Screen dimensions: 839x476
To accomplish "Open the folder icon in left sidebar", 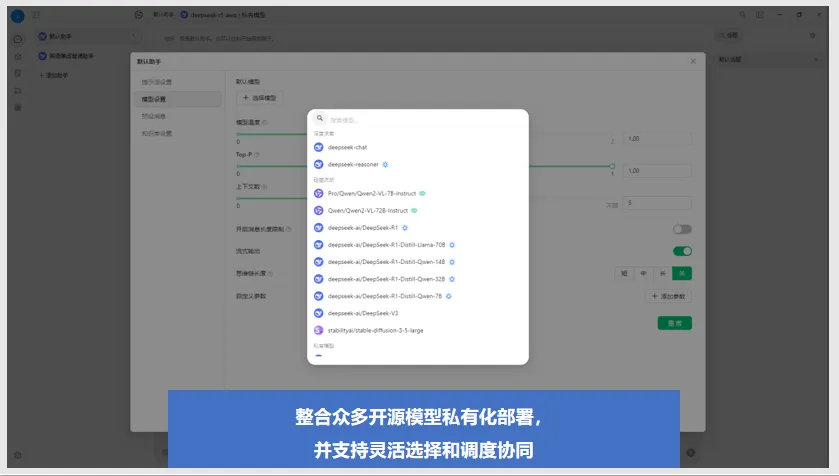I will coord(18,90).
